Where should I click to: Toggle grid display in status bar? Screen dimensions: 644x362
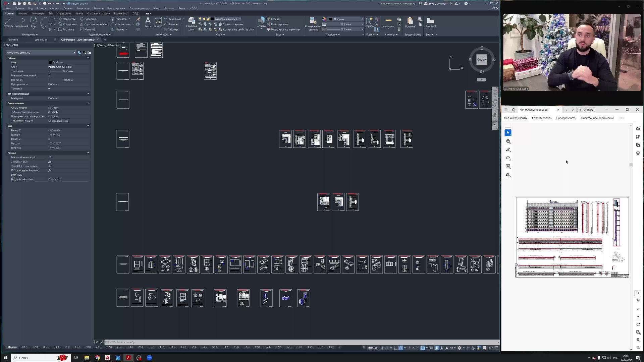[382, 348]
